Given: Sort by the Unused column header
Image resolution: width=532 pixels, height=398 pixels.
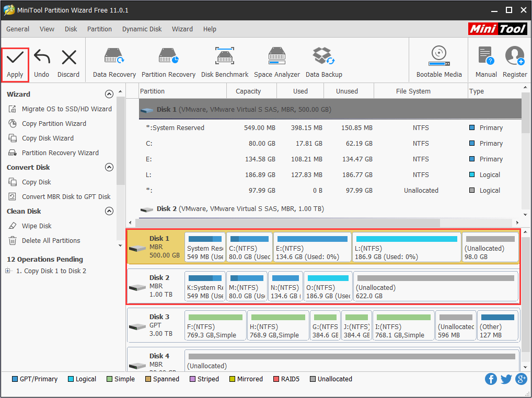Looking at the screenshot, I should pos(349,91).
